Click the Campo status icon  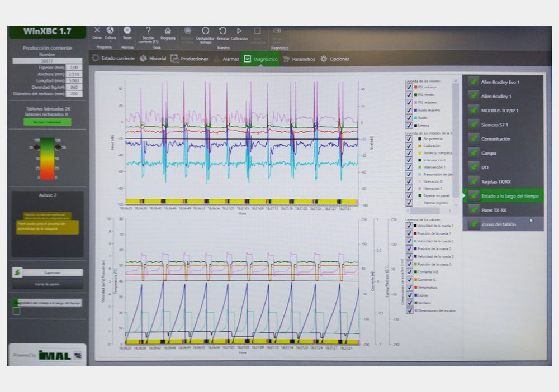[x=473, y=153]
